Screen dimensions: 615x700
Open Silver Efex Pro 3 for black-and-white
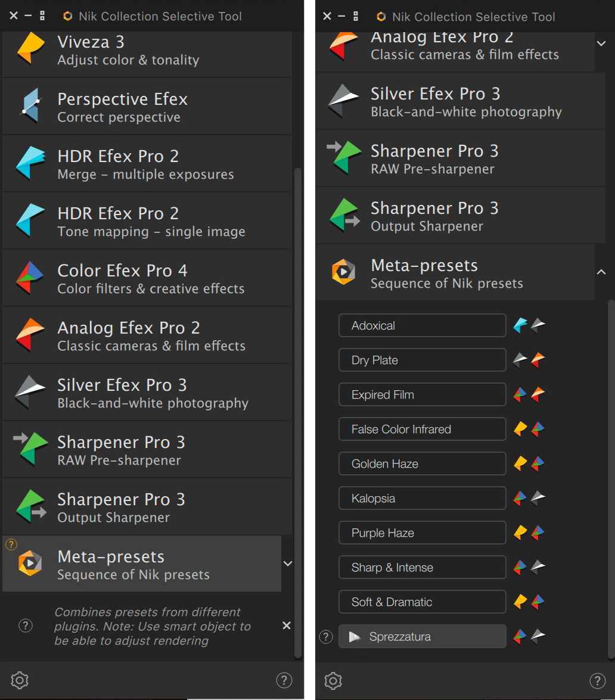[x=30, y=392]
